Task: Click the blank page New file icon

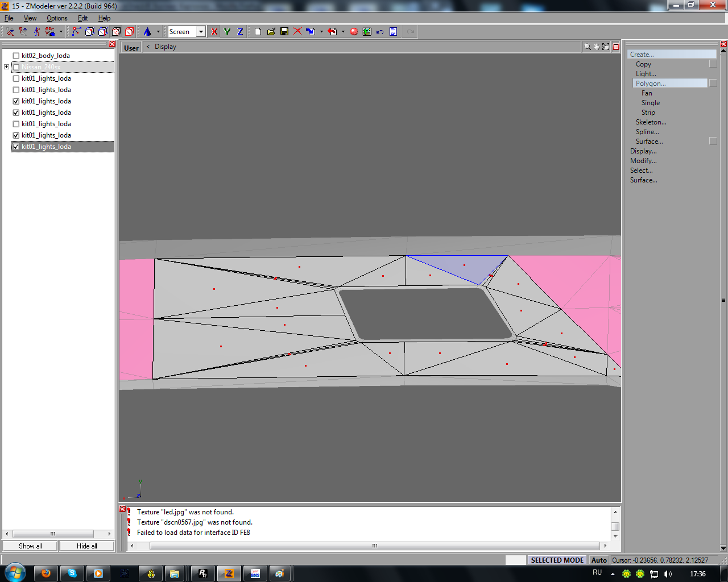Action: coord(258,32)
